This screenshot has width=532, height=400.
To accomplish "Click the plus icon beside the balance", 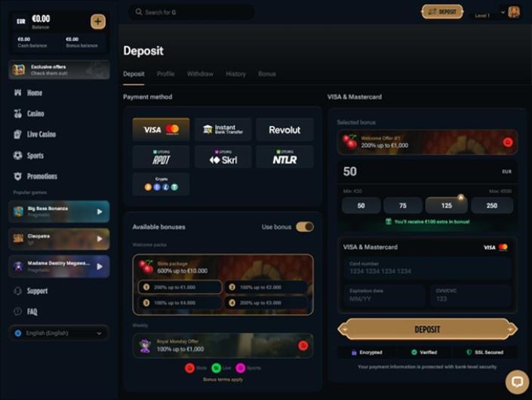I will (x=97, y=22).
